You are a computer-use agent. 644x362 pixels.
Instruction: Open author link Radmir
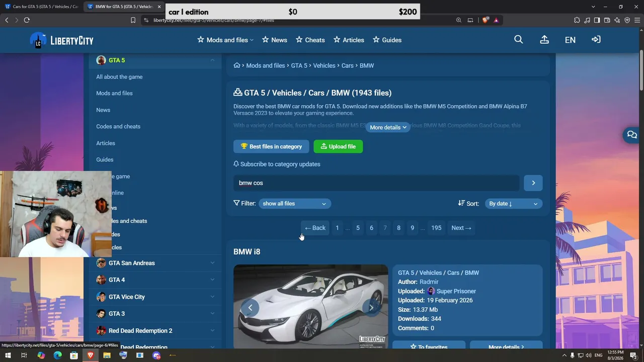click(429, 282)
